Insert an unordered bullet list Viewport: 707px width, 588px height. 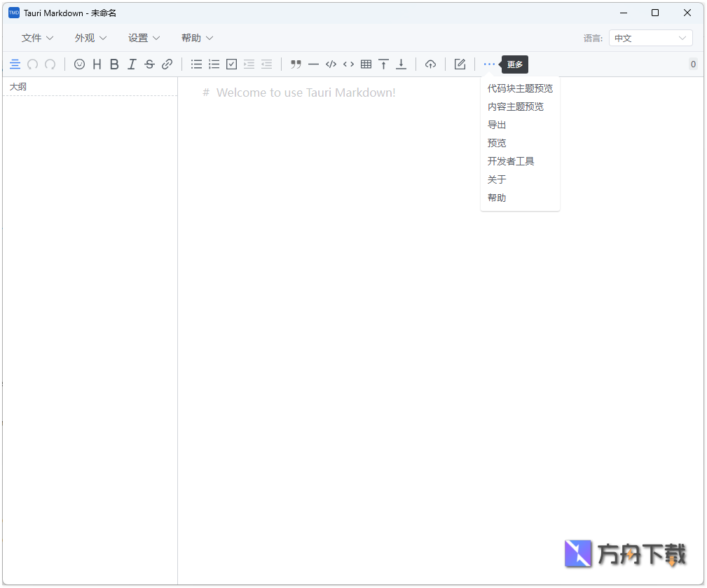(x=196, y=64)
